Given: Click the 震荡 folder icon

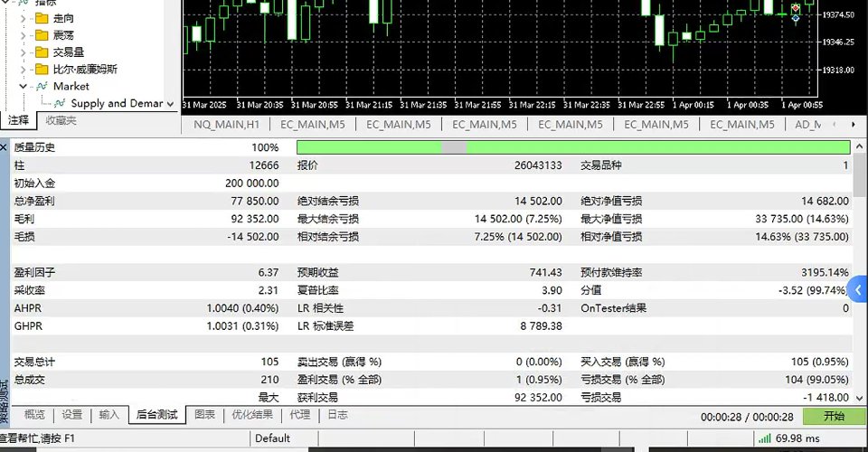Looking at the screenshot, I should [x=42, y=35].
